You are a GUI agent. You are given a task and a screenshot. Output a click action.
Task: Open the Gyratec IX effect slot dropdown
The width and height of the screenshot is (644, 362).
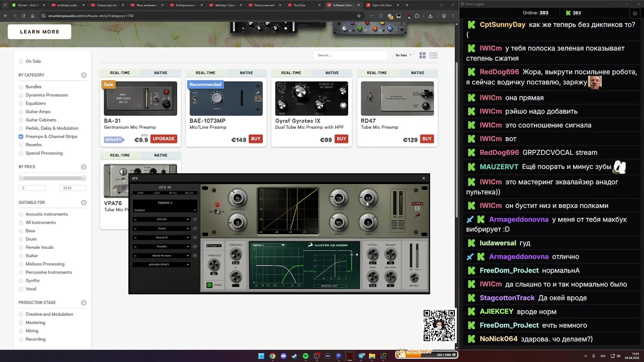point(162,237)
